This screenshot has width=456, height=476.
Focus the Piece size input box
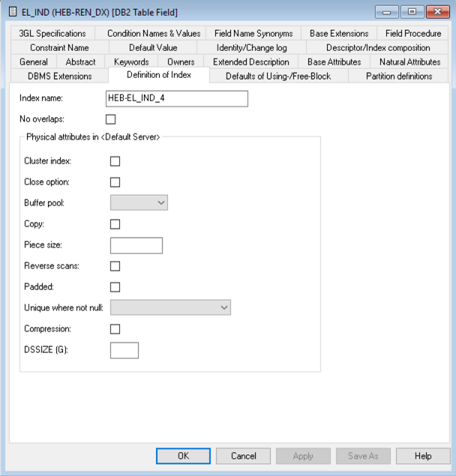pyautogui.click(x=136, y=245)
